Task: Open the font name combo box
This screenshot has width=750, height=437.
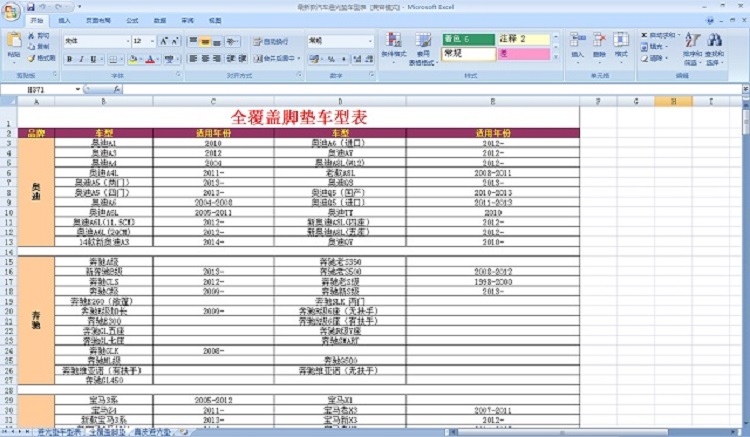Action: (x=97, y=41)
